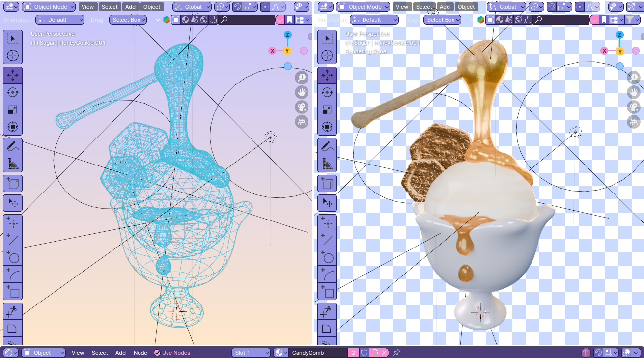Screen dimensions: 644x358
Task: Select the Rotate tool in right viewport
Action: point(327,92)
